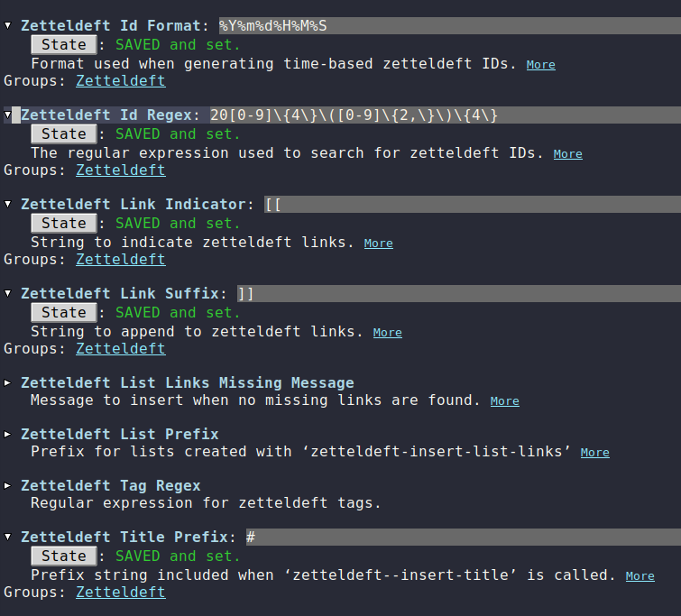681x616 pixels.
Task: Expand Zetteldeft List Links Missing Message
Action: click(8, 383)
